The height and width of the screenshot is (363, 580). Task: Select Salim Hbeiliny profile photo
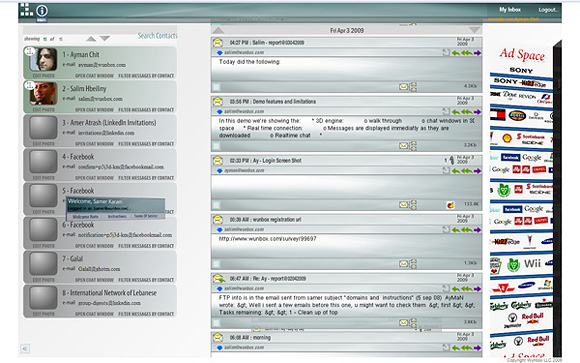coord(44,93)
